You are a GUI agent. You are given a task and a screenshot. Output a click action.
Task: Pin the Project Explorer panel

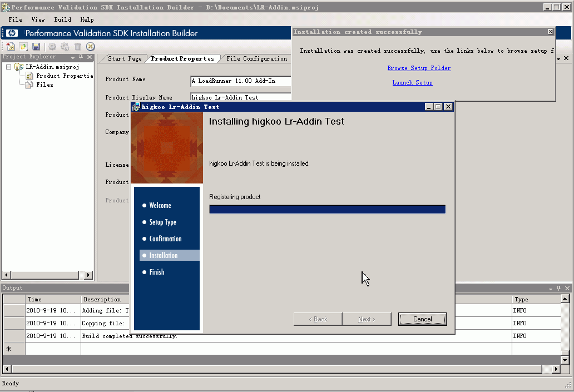(81, 57)
